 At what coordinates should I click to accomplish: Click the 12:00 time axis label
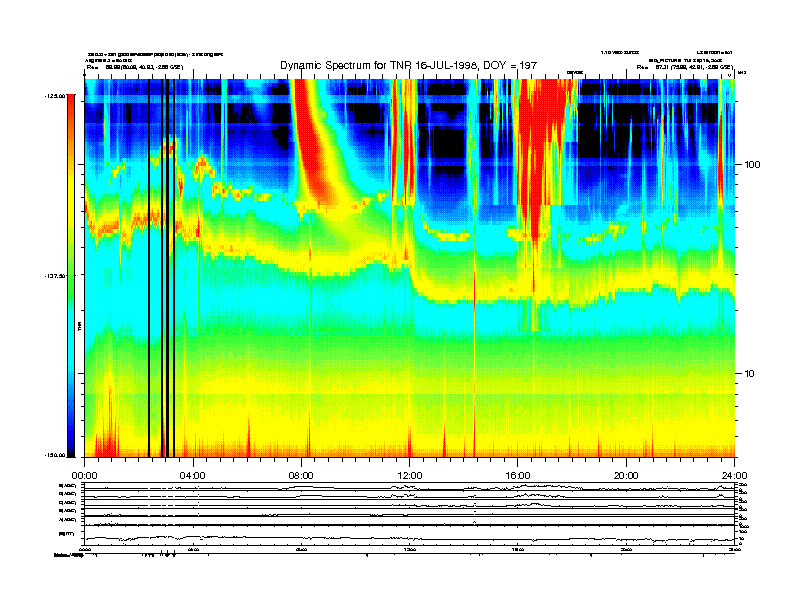[410, 476]
